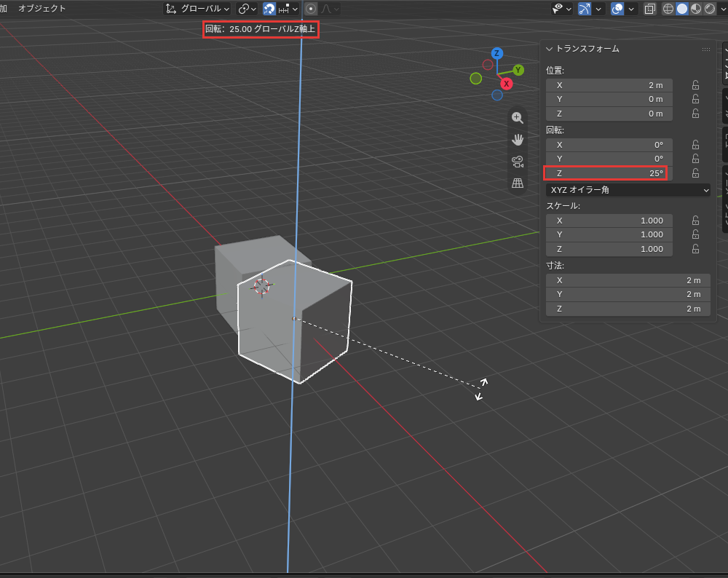This screenshot has height=578, width=728.
Task: Toggle camera view icon
Action: point(517,162)
